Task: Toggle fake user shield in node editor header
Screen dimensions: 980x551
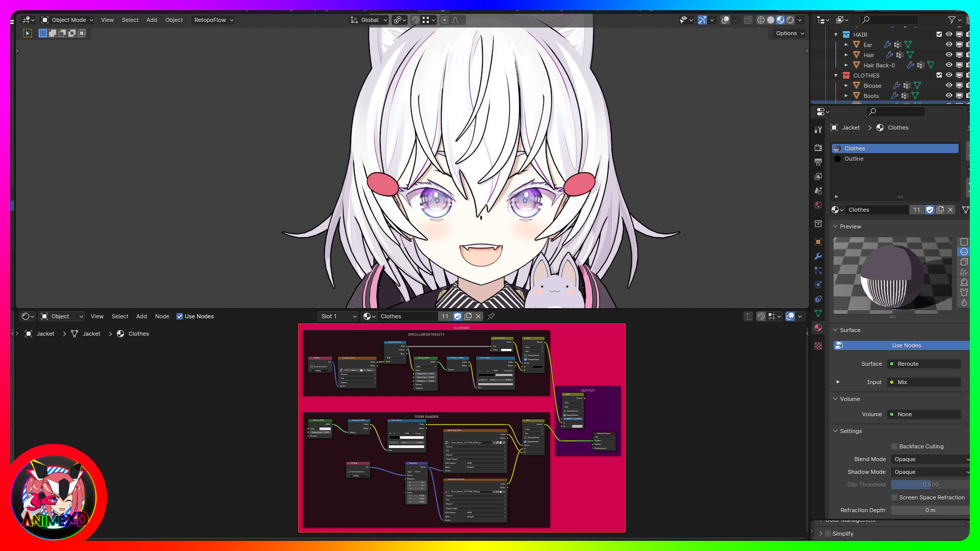Action: 458,316
